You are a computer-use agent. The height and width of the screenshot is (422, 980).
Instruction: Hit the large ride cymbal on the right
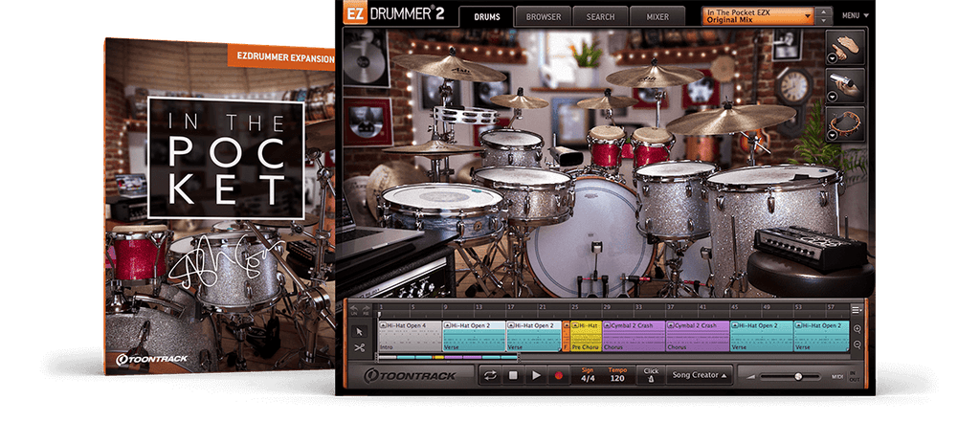pyautogui.click(x=730, y=118)
